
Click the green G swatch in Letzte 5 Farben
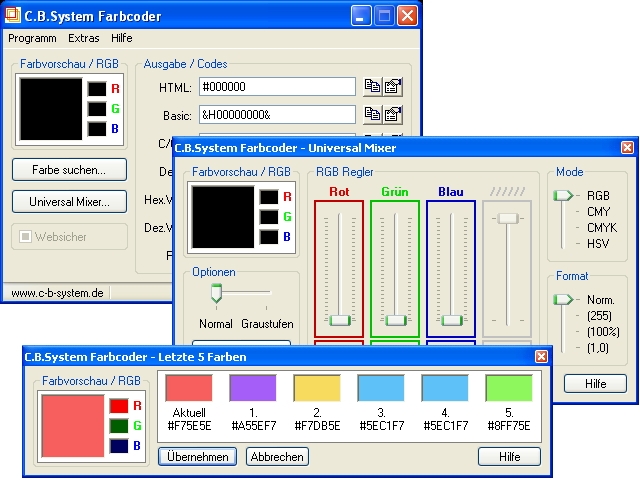(118, 427)
